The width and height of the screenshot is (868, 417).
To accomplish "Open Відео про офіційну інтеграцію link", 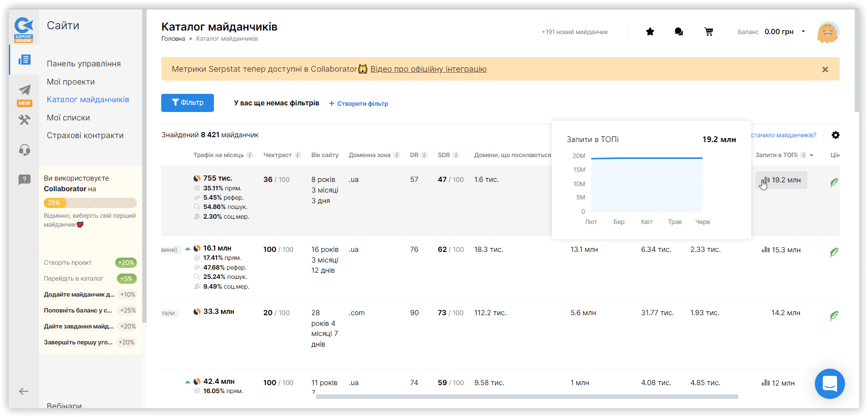I will pyautogui.click(x=429, y=69).
